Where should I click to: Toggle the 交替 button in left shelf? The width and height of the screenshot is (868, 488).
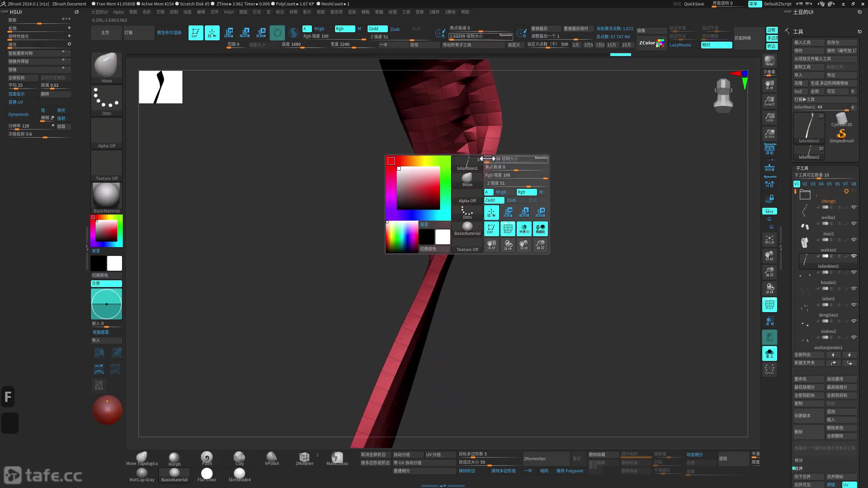[106, 283]
